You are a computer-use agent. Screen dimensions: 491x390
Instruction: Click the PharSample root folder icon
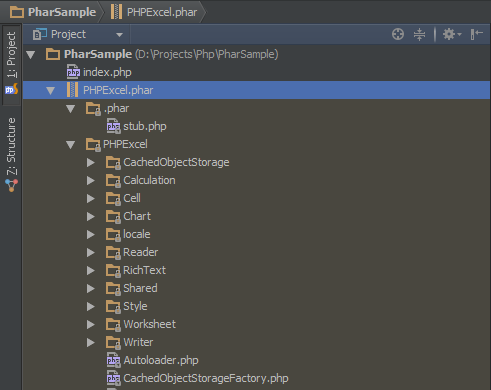53,54
